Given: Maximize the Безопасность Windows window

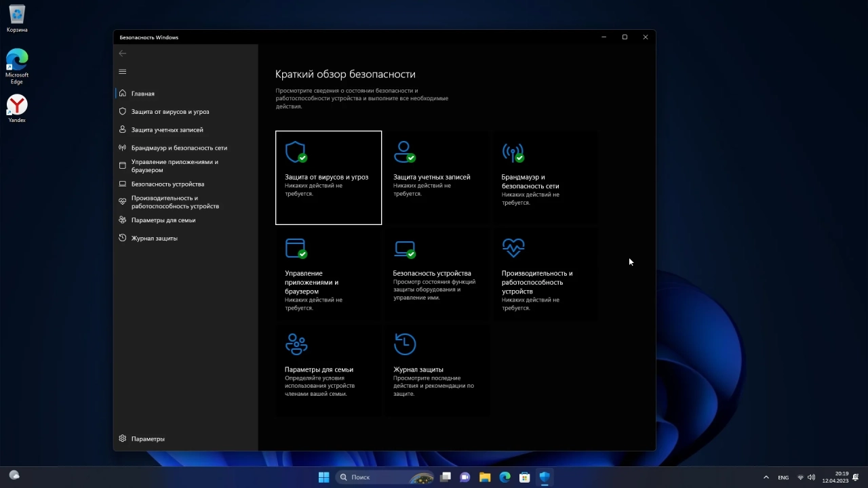Looking at the screenshot, I should (x=625, y=37).
